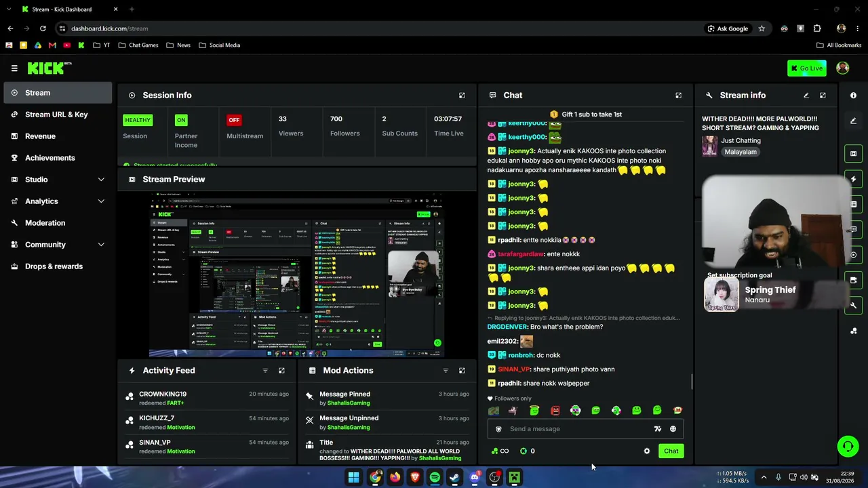This screenshot has width=868, height=488.
Task: Click the lightning bolt icon in right rail
Action: 853,179
